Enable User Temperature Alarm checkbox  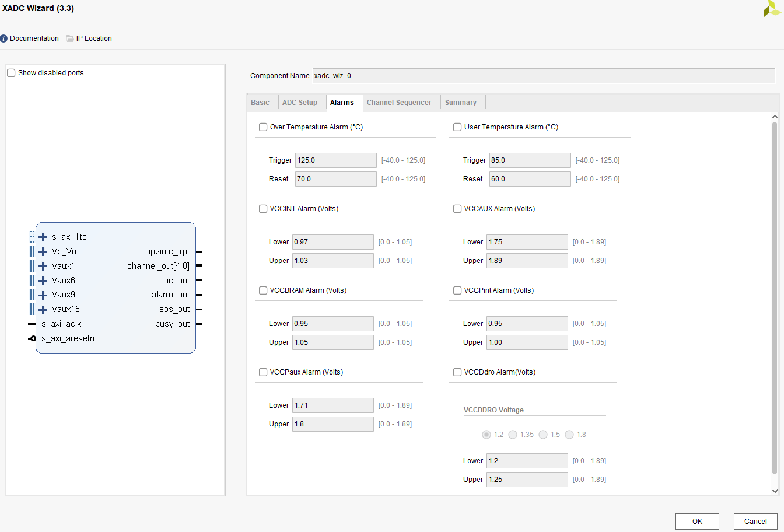point(457,127)
